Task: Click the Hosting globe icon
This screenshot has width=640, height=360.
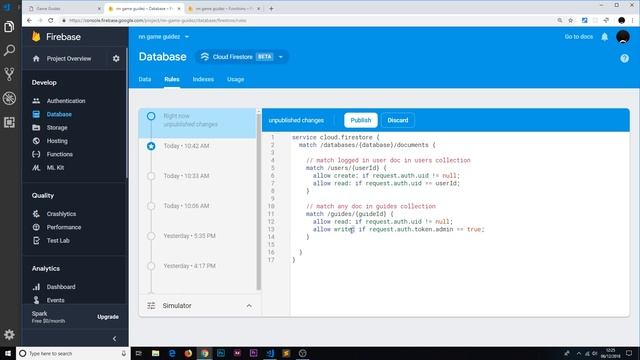Action: (36, 141)
